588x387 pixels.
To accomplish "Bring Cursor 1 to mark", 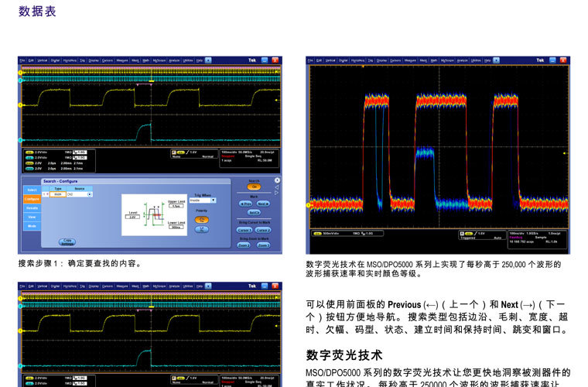I will (x=244, y=230).
